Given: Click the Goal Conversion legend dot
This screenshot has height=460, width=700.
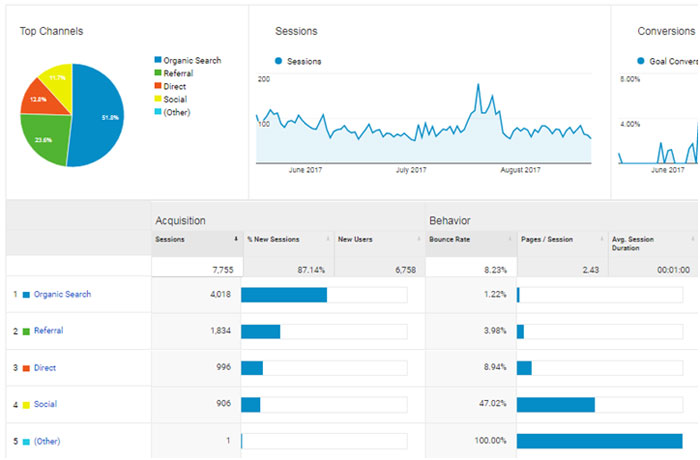Looking at the screenshot, I should pos(641,61).
